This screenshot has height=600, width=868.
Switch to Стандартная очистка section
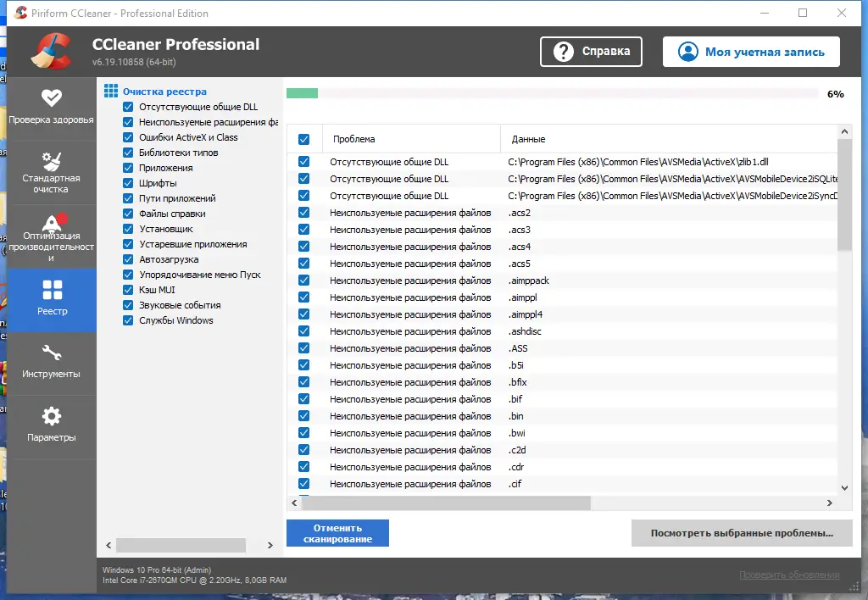coord(52,172)
